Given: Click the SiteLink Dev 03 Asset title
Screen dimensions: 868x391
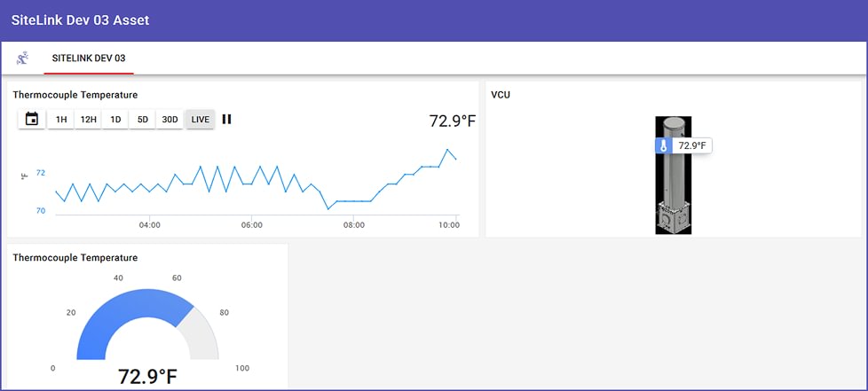Looking at the screenshot, I should pyautogui.click(x=80, y=20).
